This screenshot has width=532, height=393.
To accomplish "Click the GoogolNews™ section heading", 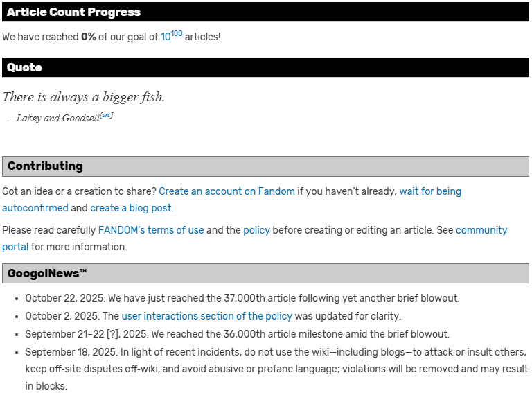I will (47, 274).
